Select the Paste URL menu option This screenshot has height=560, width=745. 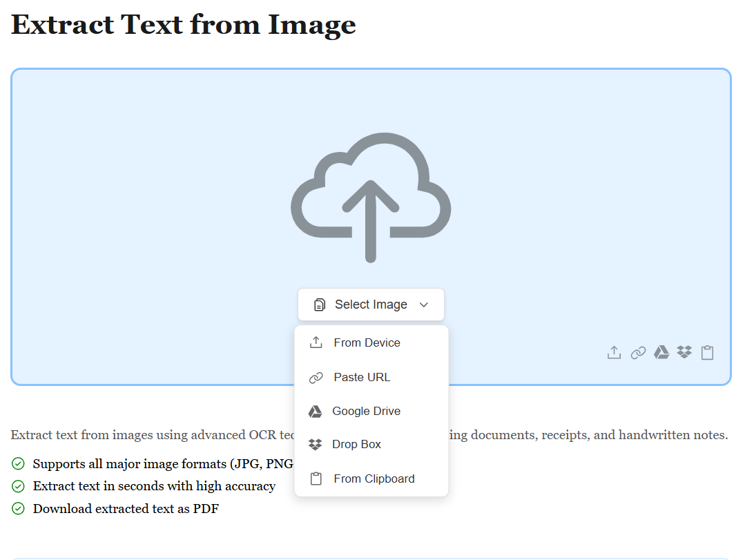pos(362,377)
